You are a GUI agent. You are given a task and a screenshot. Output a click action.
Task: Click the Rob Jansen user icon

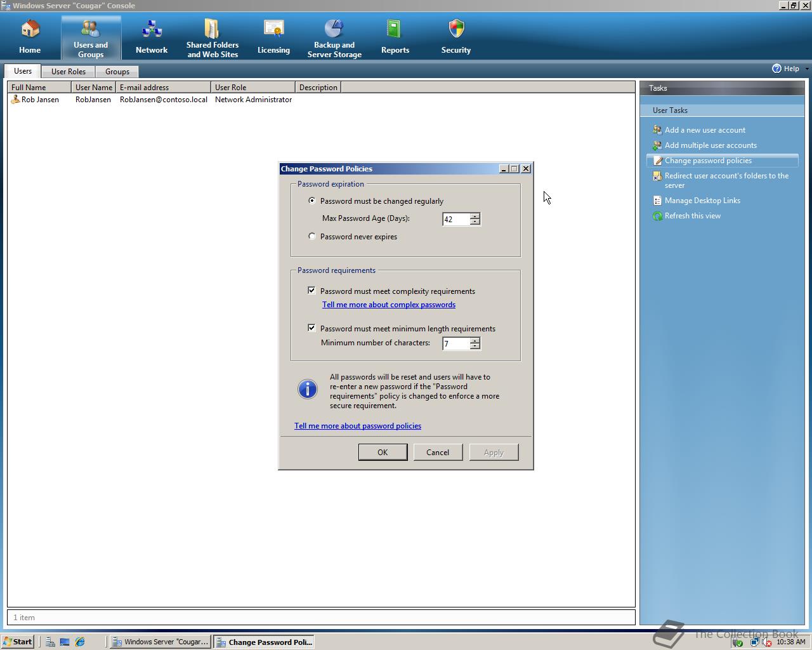point(16,100)
